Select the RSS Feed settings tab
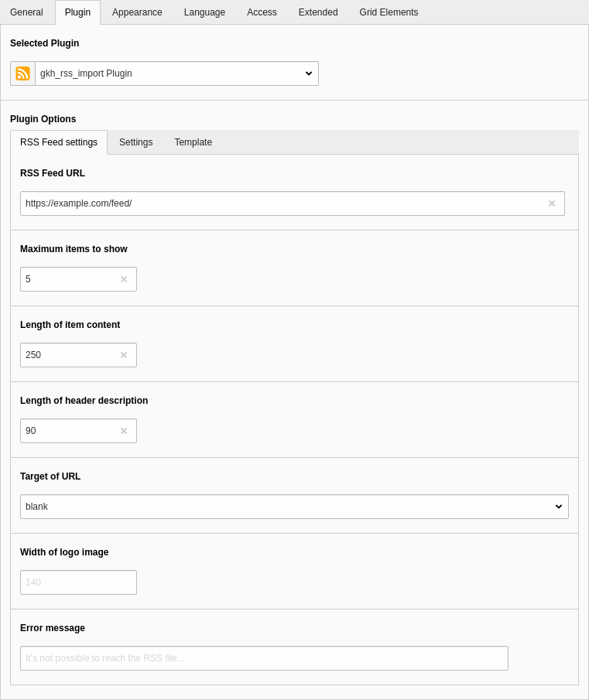589x700 pixels. (59, 142)
